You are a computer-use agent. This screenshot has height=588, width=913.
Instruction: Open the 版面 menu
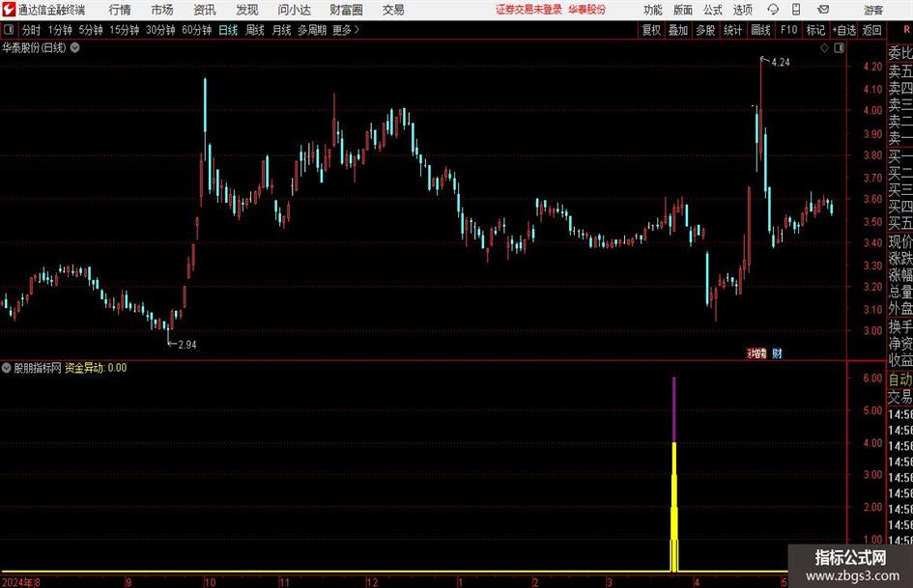click(683, 10)
